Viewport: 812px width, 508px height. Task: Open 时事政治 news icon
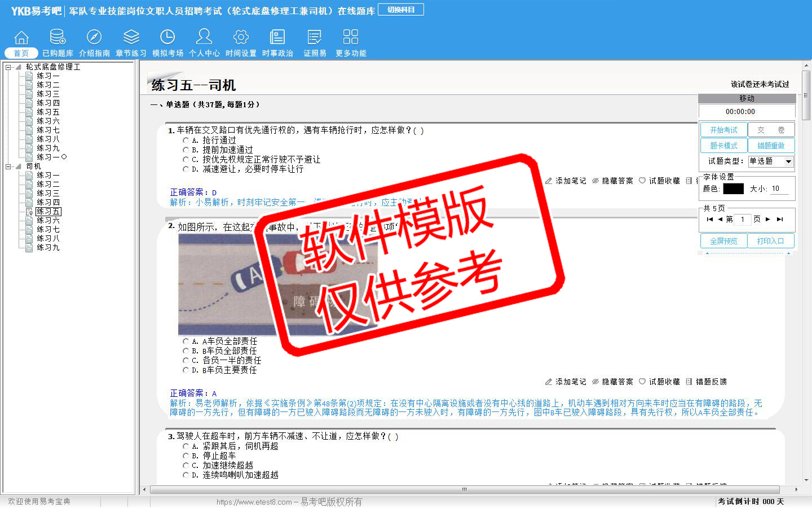(x=277, y=38)
